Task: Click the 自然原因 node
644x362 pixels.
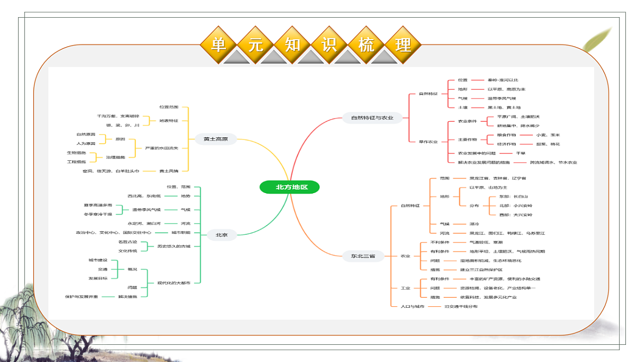Action: 86,134
